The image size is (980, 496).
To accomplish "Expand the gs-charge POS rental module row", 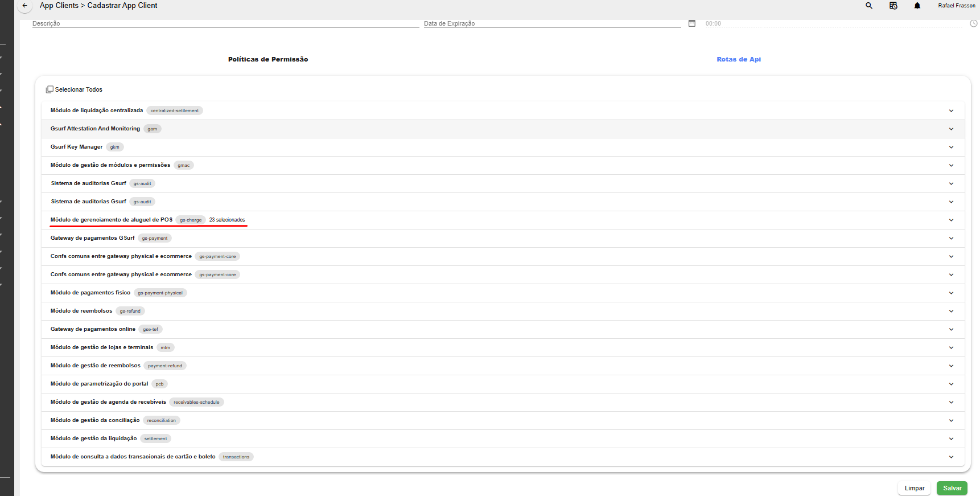I will click(x=951, y=220).
